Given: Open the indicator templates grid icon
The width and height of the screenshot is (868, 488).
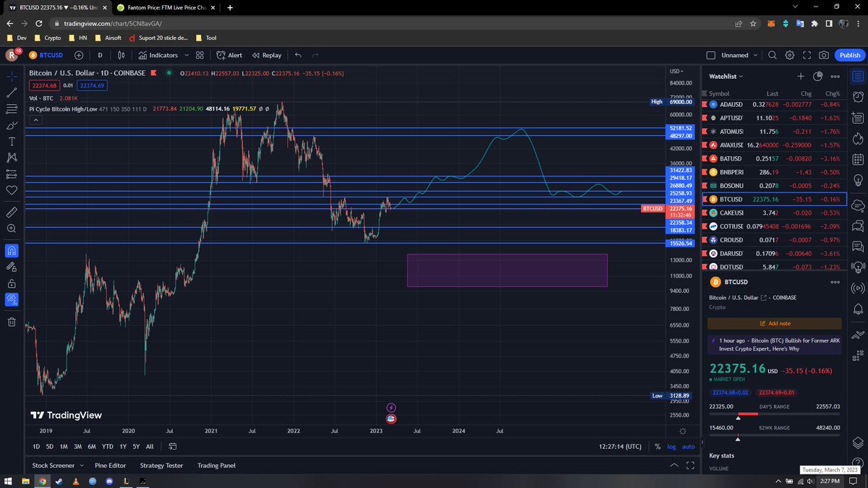Looking at the screenshot, I should 200,55.
